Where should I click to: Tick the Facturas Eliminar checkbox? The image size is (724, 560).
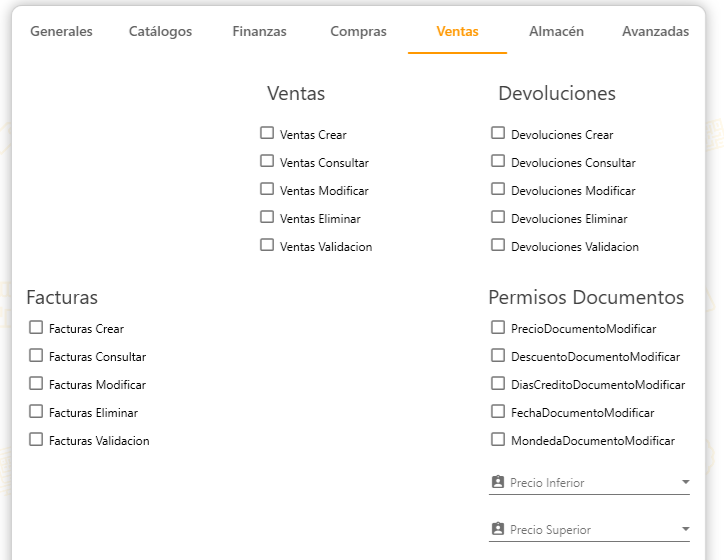coord(36,411)
